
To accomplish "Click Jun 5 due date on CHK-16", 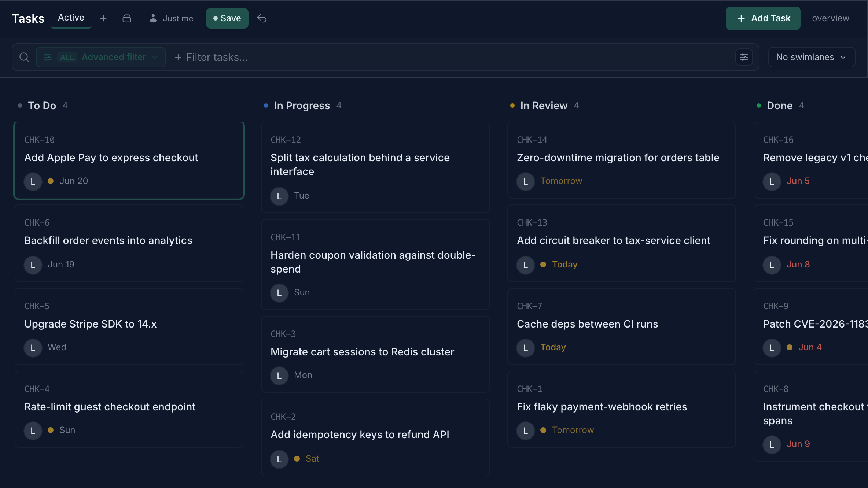I will click(798, 181).
